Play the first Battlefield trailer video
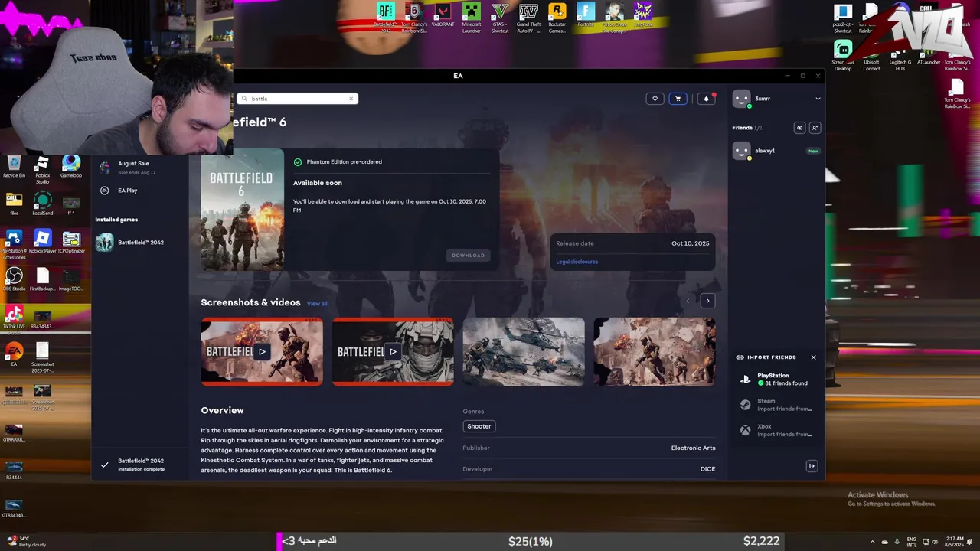Image resolution: width=980 pixels, height=551 pixels. (262, 352)
